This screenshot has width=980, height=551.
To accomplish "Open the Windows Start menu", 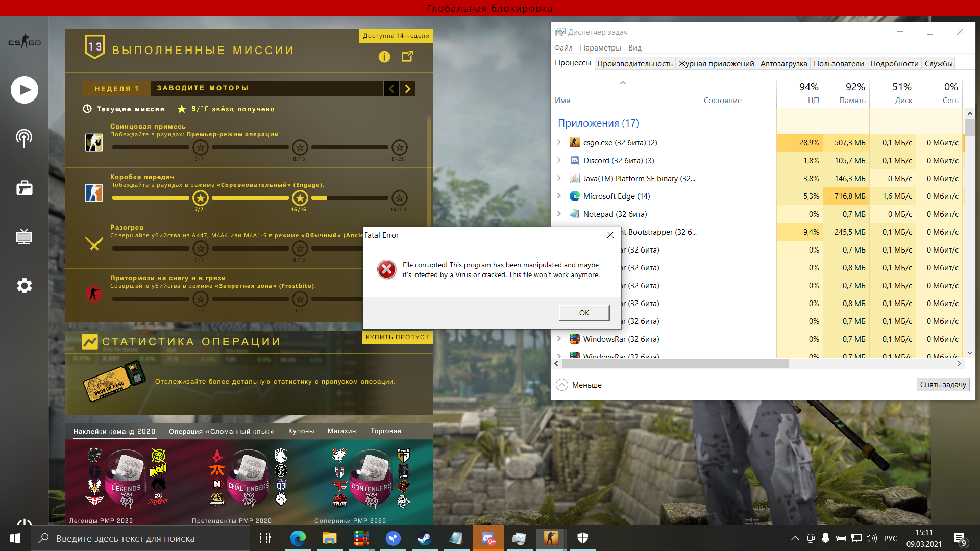I will click(15, 538).
